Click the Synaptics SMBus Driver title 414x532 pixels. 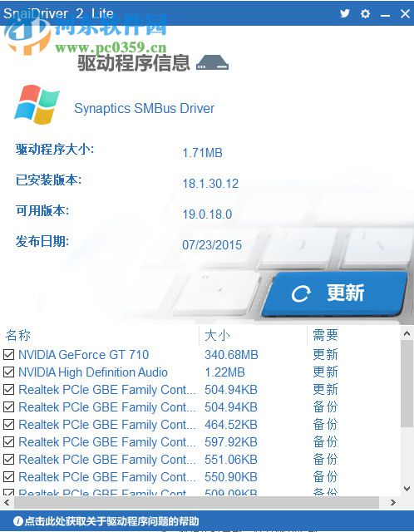(144, 109)
